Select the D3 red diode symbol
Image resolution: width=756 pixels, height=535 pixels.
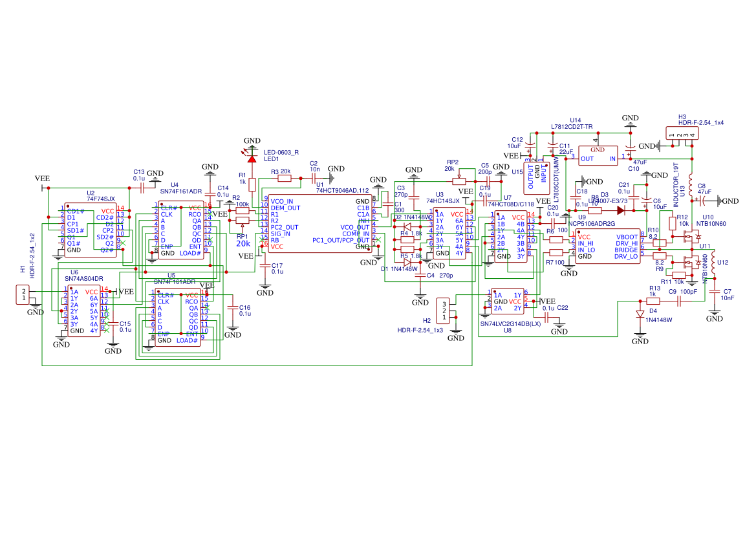coord(621,210)
